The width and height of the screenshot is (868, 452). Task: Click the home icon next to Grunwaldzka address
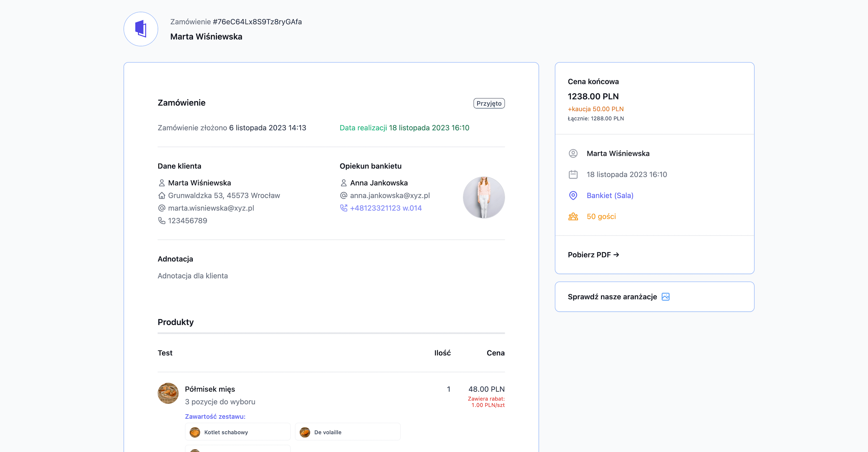(x=162, y=195)
